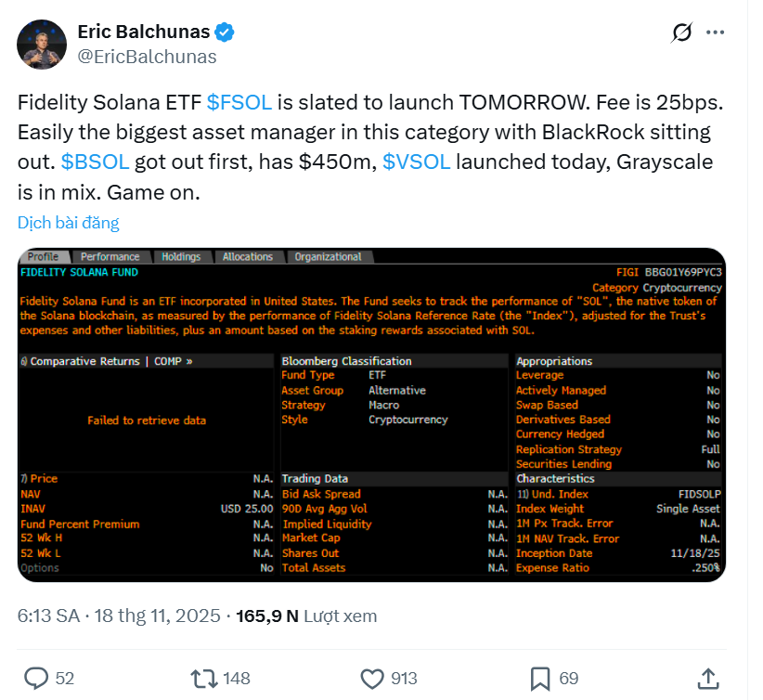Open the @EricBalchunas handle
The height and width of the screenshot is (700, 763).
point(147,57)
